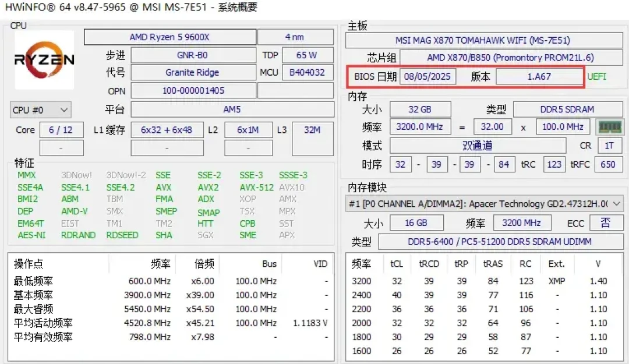Click the ECC value 否

click(x=606, y=222)
